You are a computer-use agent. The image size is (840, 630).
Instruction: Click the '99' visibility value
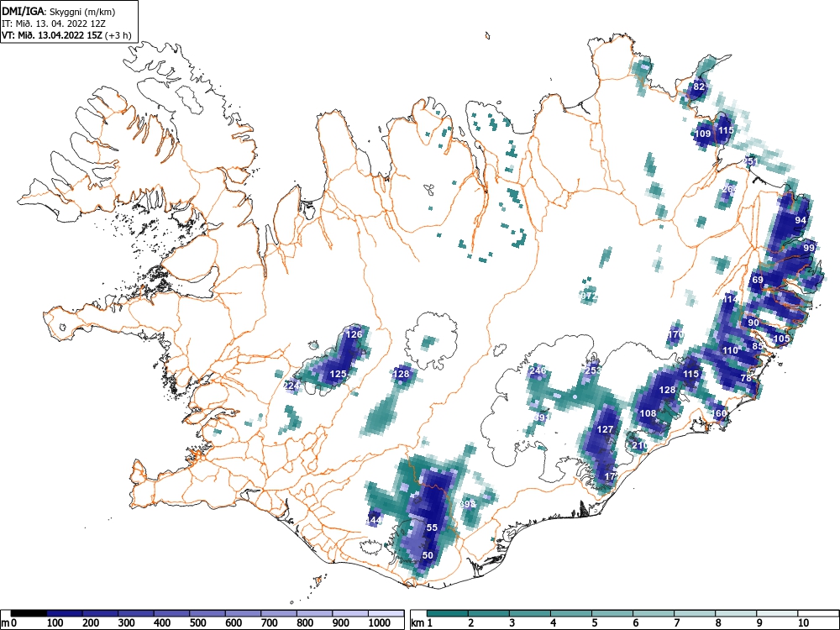click(x=809, y=248)
